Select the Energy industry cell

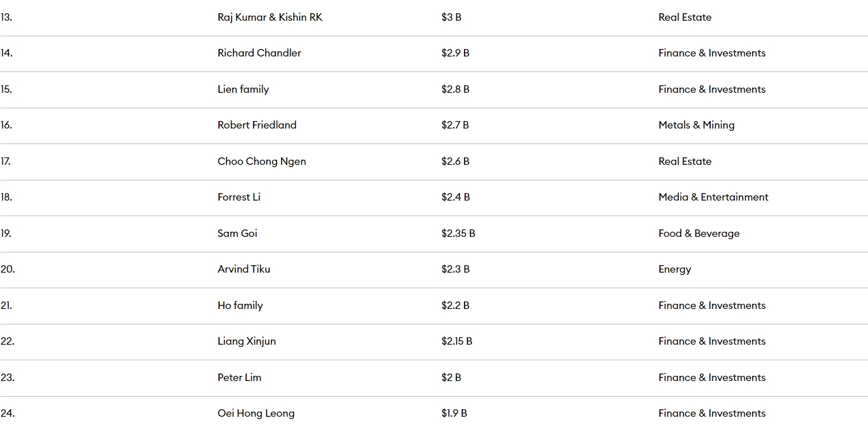(x=675, y=269)
